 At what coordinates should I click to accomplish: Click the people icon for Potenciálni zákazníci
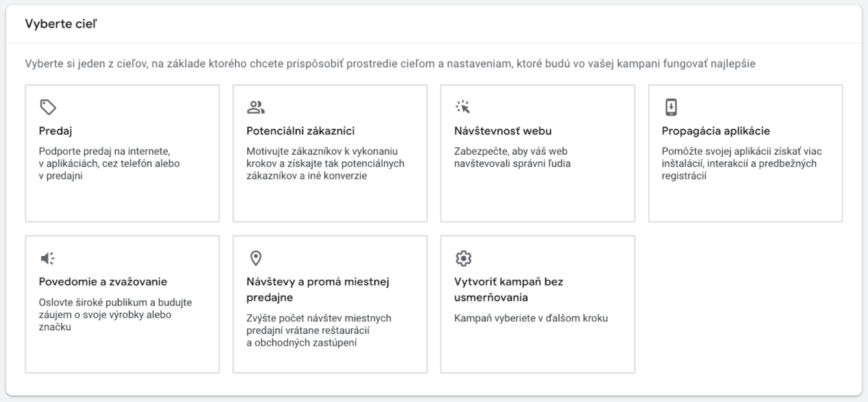[x=255, y=108]
